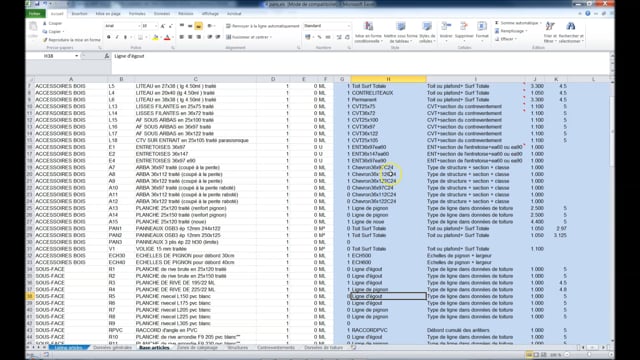The image size is (640, 360).
Task: Click the Format cells icon
Action: (482, 27)
